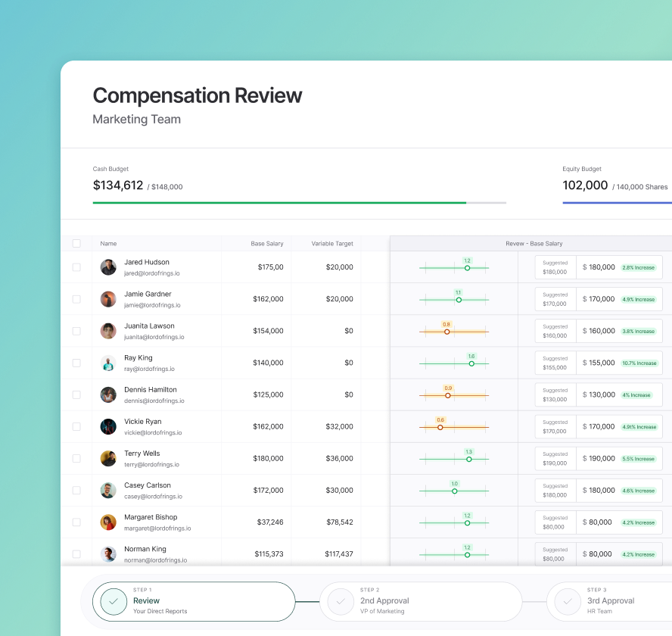
Task: Edit Jamie Gardner's $170,000 salary field
Action: (x=619, y=299)
